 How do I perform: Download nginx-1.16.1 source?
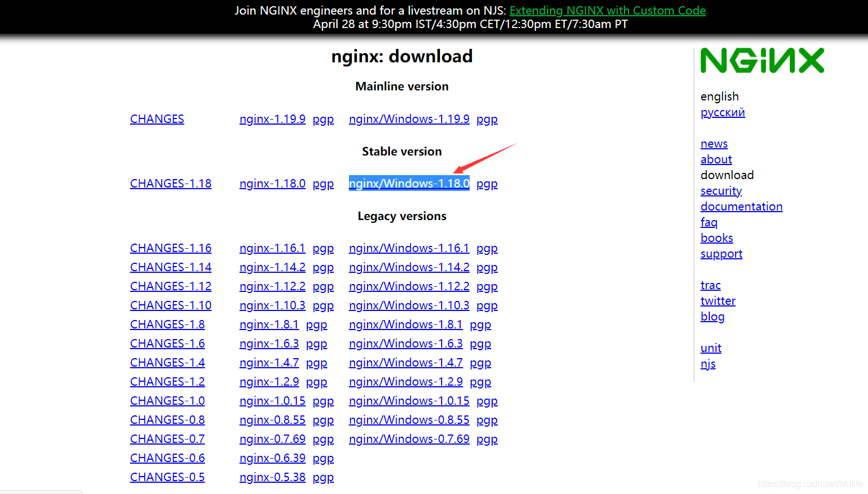272,248
